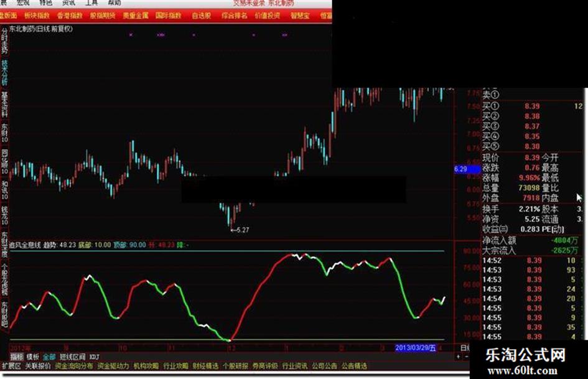Image resolution: width=588 pixels, height=379 pixels.
Task: Open the 工具 menu
Action: tap(91, 2)
